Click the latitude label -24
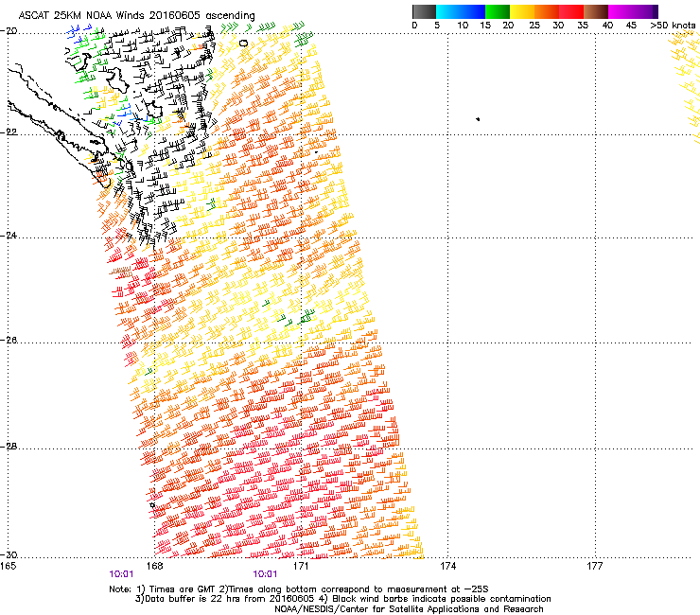 coord(9,236)
